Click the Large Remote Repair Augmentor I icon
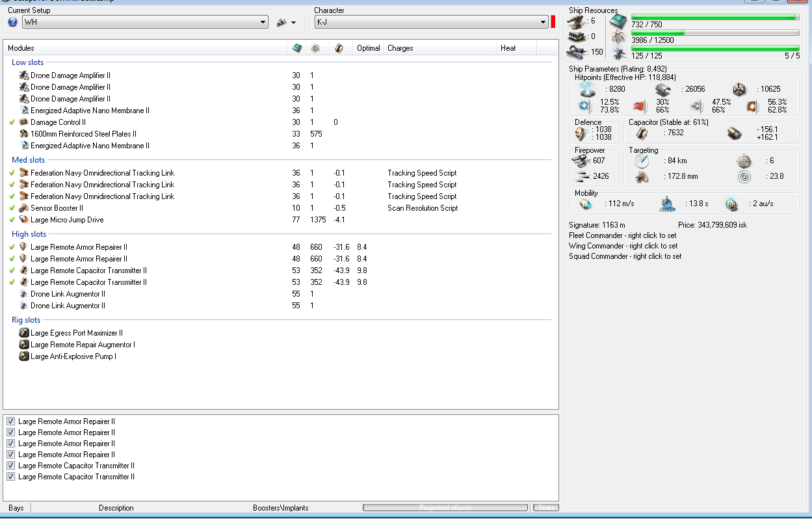Viewport: 812px width, 519px height. tap(24, 345)
